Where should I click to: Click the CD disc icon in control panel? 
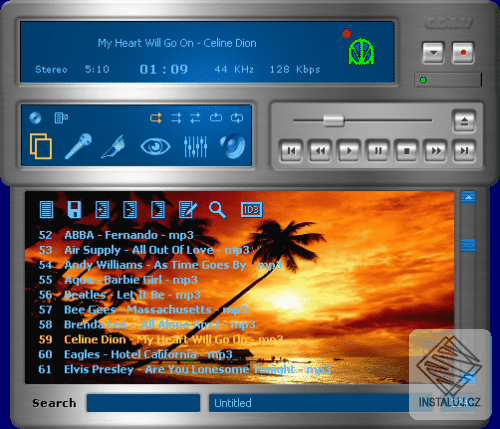click(35, 118)
